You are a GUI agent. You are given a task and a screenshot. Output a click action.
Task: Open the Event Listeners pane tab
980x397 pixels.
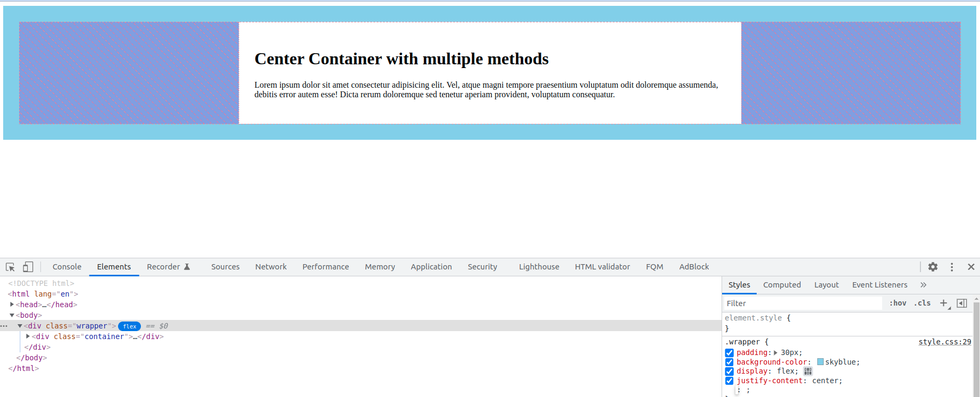coord(880,285)
